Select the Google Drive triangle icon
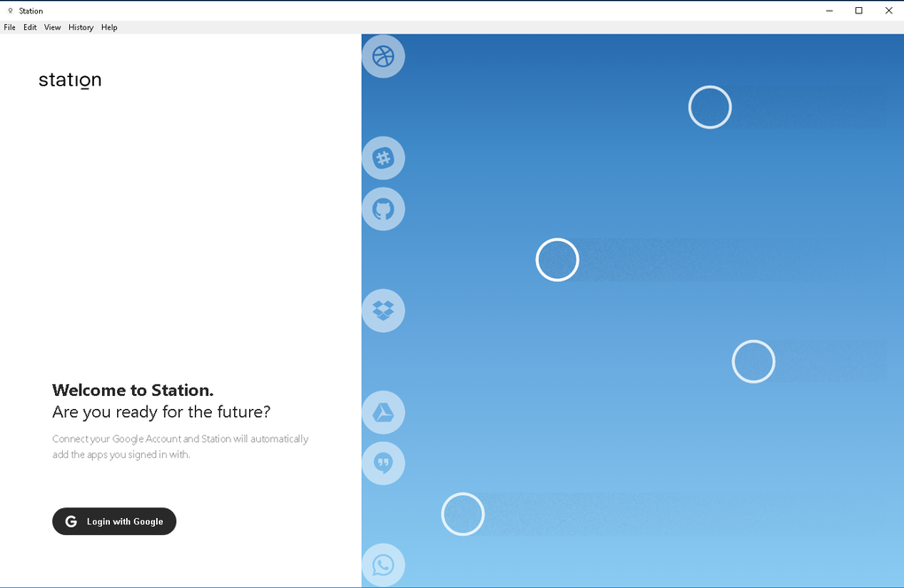Image resolution: width=904 pixels, height=588 pixels. pos(384,413)
